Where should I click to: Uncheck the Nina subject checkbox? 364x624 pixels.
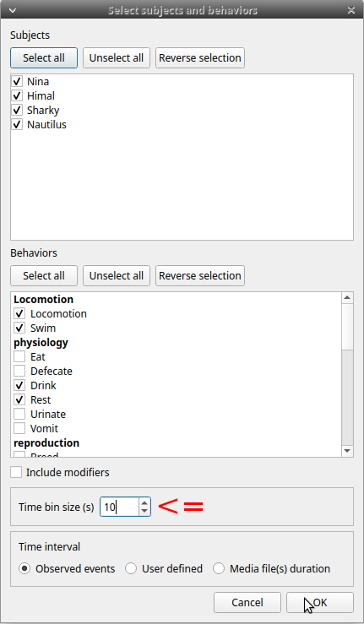click(x=17, y=82)
